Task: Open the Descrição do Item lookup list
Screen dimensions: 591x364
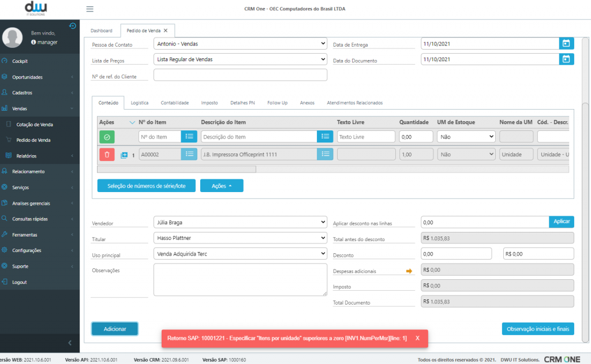Action: click(325, 137)
